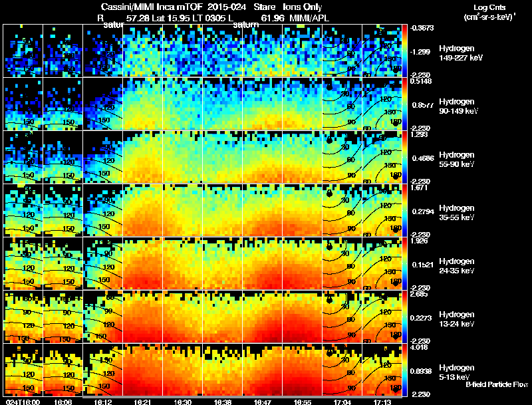The image size is (532, 405).
Task: Select the Hydrogen 35-55 keV label
Action: 457,213
